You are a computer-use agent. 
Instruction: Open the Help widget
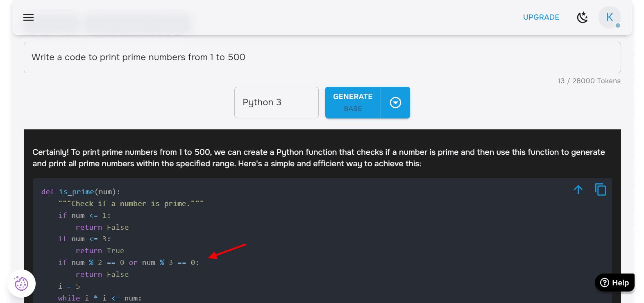pyautogui.click(x=615, y=283)
